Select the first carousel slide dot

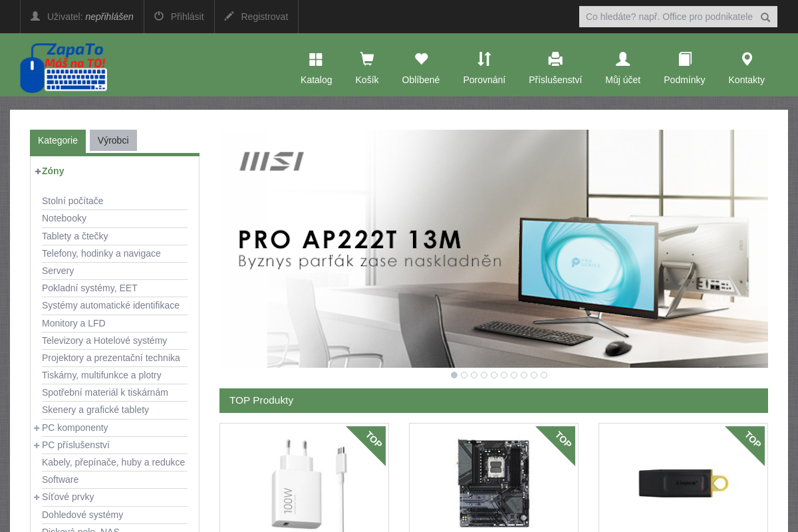(x=454, y=375)
